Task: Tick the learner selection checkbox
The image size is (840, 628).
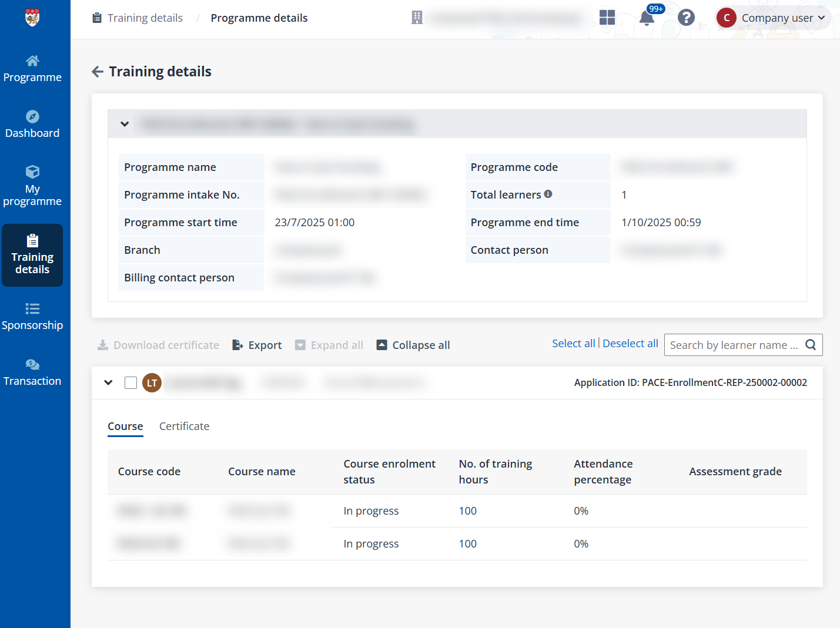Action: [130, 383]
